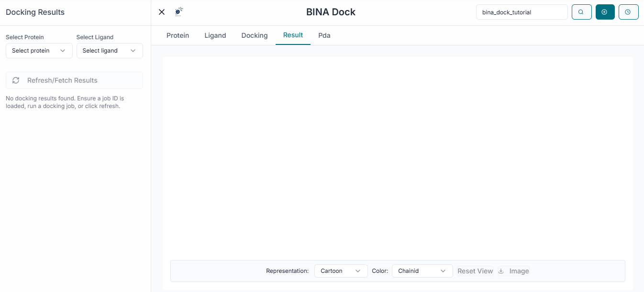Click the circular refresh arrows icon

coord(16,80)
